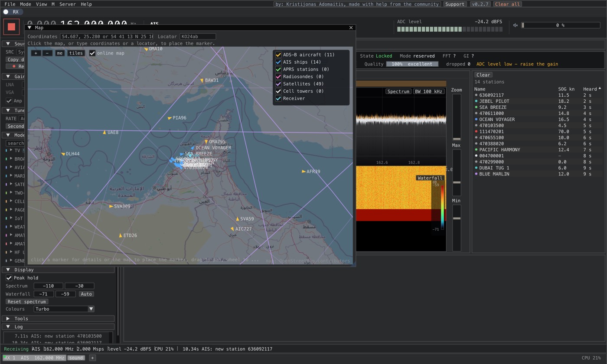Toggle APRS stations layer checkbox

278,69
